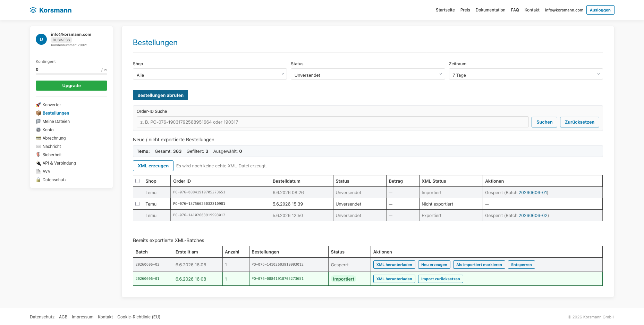Viewport: 644px width, 325px height.
Task: Click the green Upgrade button
Action: (71, 86)
